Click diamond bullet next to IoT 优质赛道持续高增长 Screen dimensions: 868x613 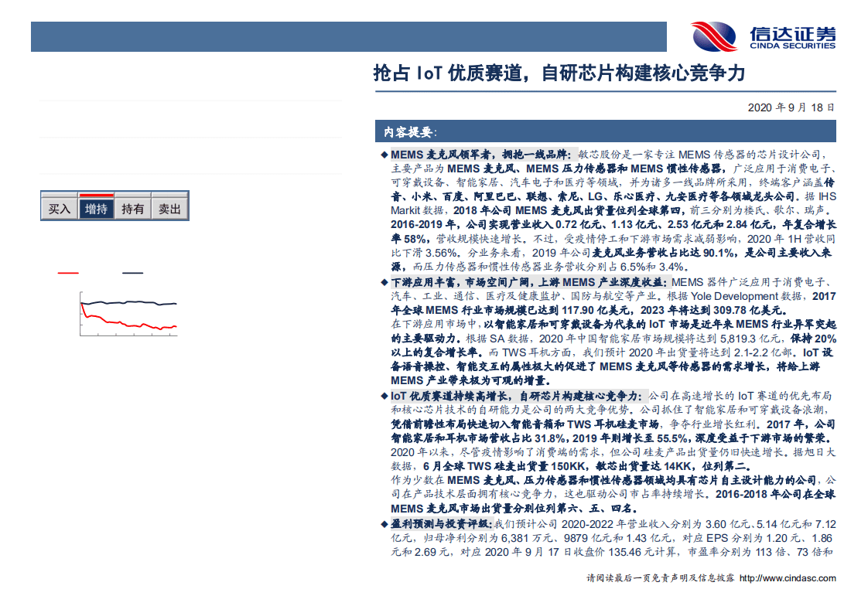[383, 396]
